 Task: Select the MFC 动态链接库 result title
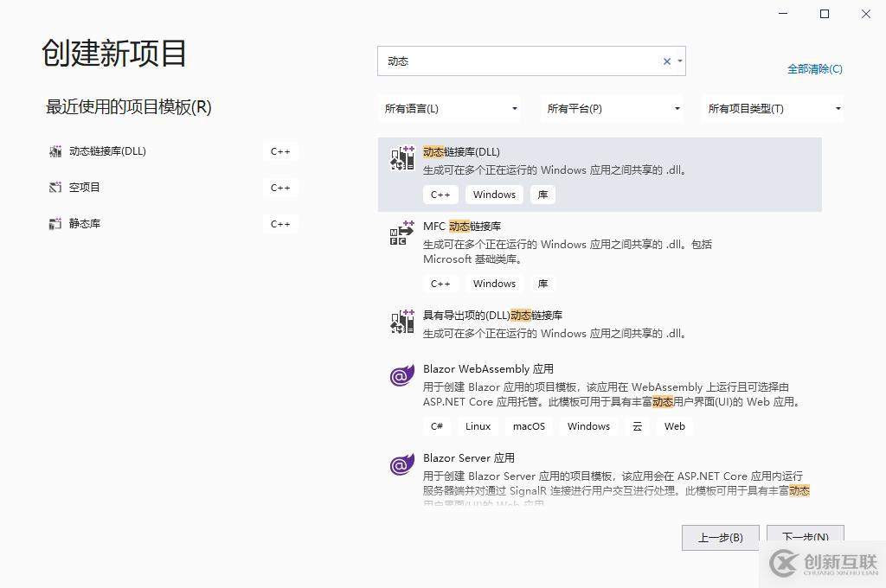click(x=462, y=227)
